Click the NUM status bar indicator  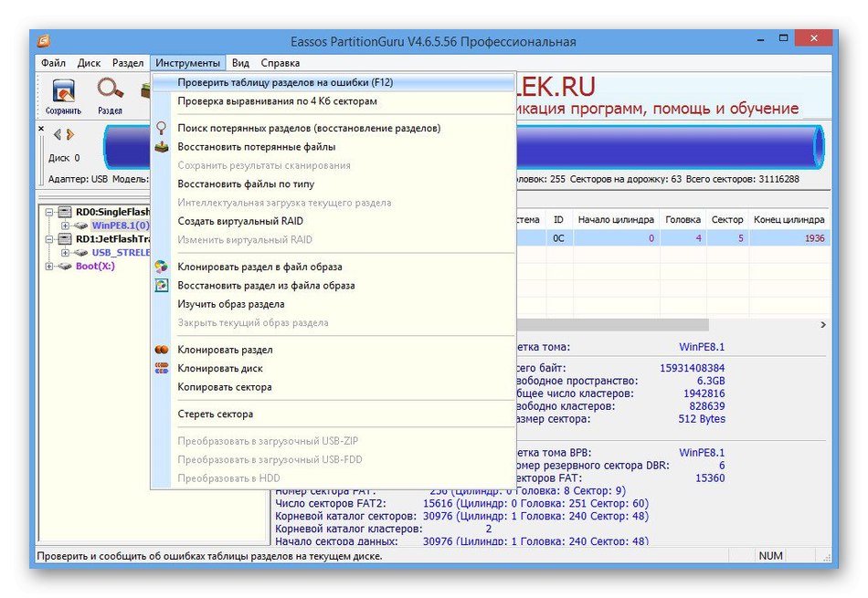tap(770, 555)
